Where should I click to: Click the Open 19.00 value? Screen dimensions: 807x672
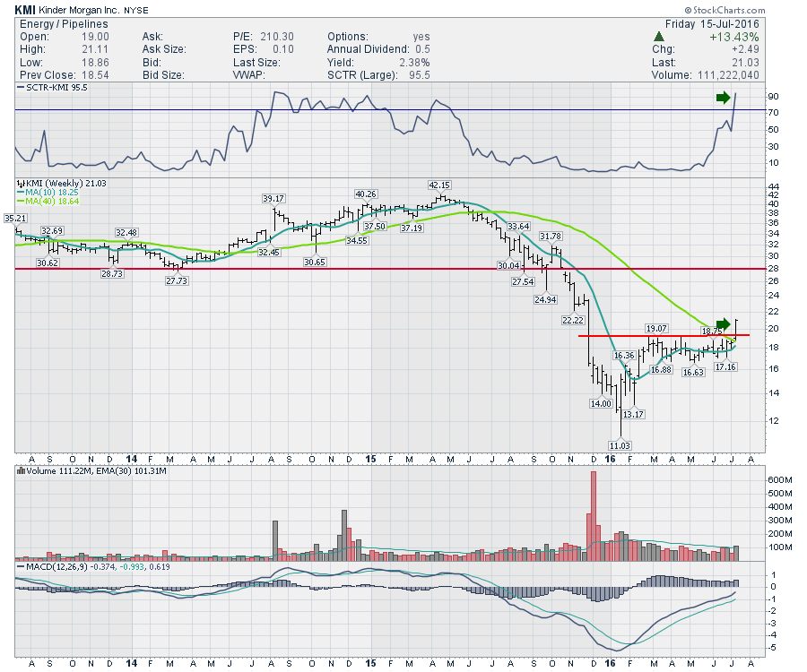[95, 37]
